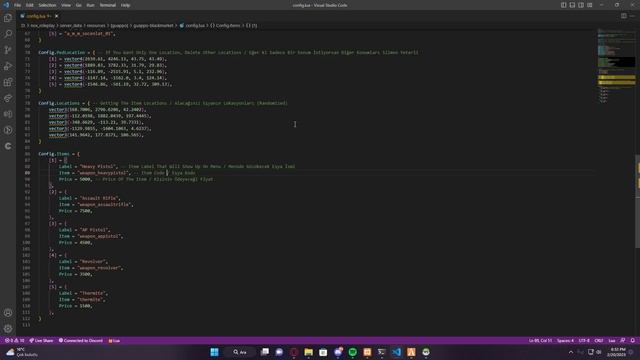
Task: Open the Help menu
Action: tap(125, 5)
